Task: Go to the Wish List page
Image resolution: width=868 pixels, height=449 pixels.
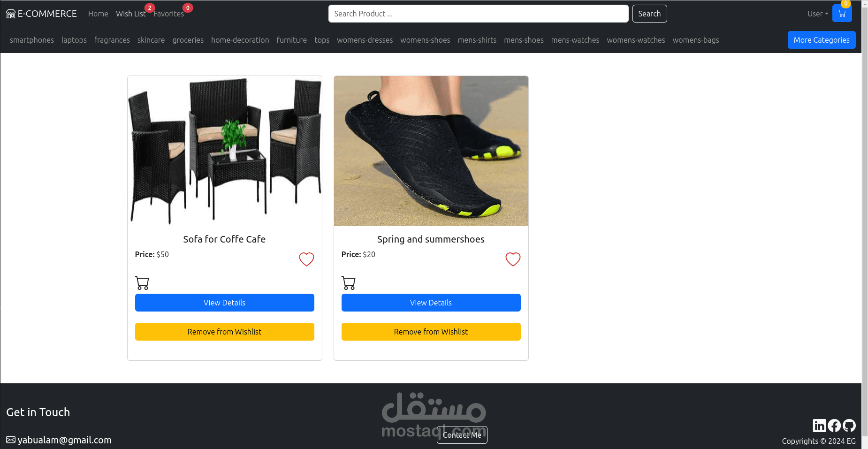Action: pyautogui.click(x=131, y=14)
